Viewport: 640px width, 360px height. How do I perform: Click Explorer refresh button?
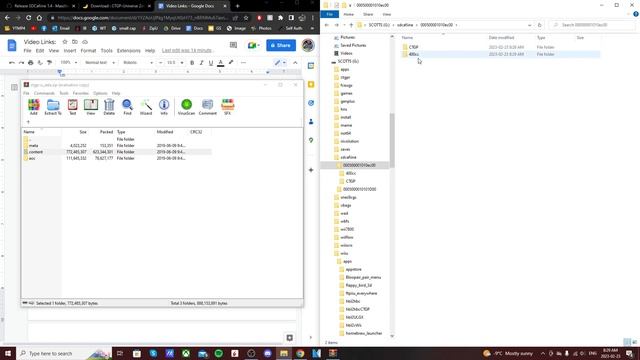click(539, 25)
